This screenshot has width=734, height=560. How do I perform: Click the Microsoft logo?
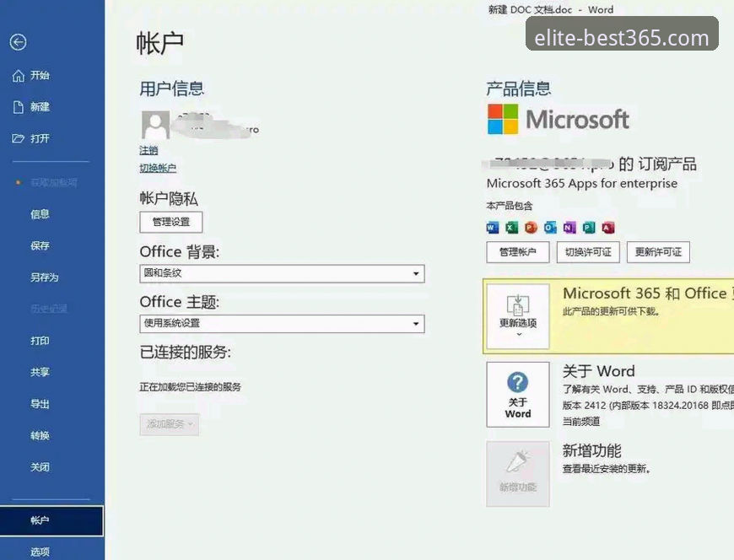click(x=558, y=119)
